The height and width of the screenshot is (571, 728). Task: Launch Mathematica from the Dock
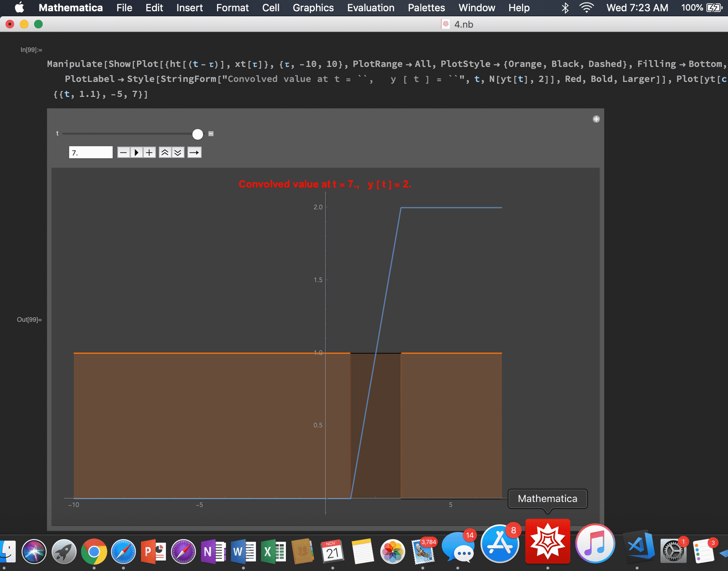tap(547, 542)
